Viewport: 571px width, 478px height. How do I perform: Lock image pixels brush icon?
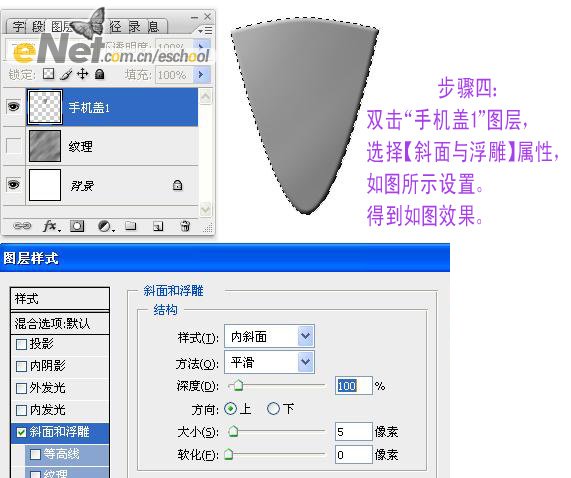coord(66,74)
